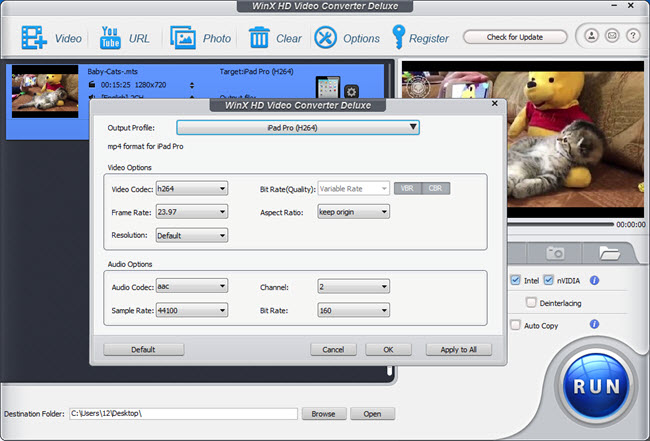Click the URL label in toolbar
650x441 pixels.
tap(139, 39)
